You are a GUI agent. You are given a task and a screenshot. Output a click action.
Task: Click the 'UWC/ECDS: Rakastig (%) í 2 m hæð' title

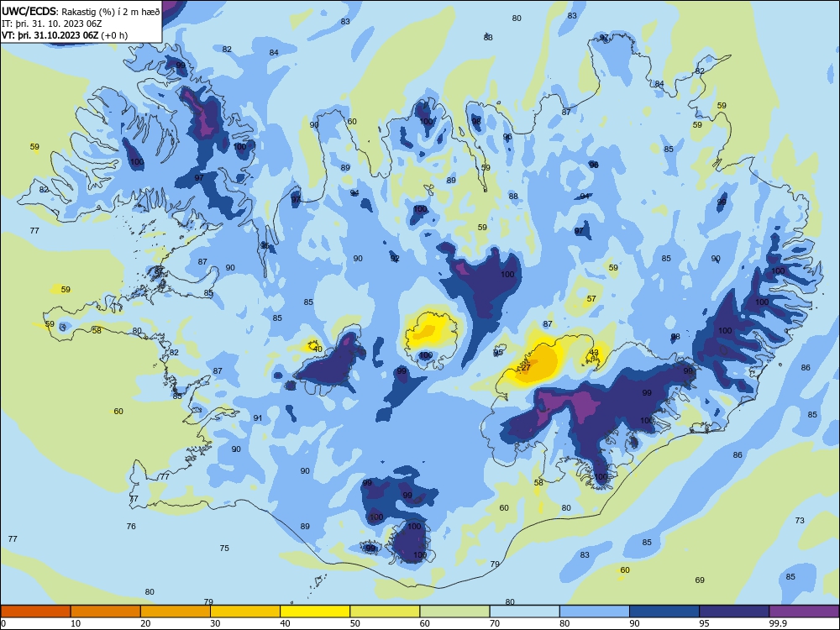click(x=81, y=12)
